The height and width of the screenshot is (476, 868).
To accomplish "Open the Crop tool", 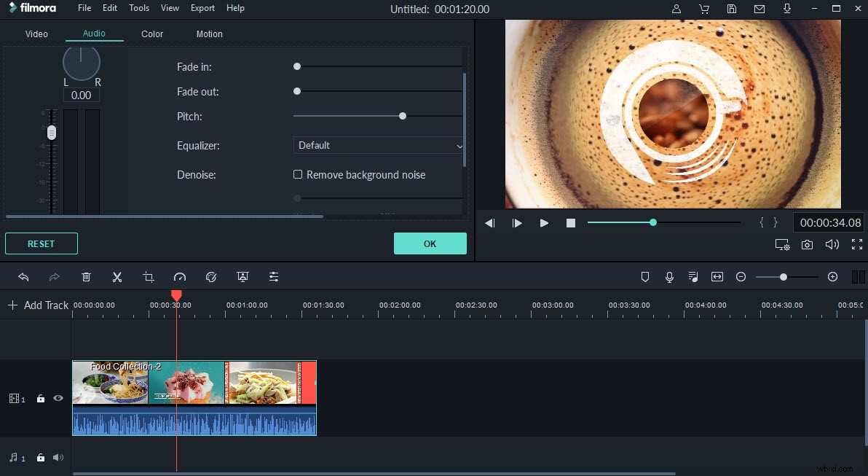I will point(149,277).
